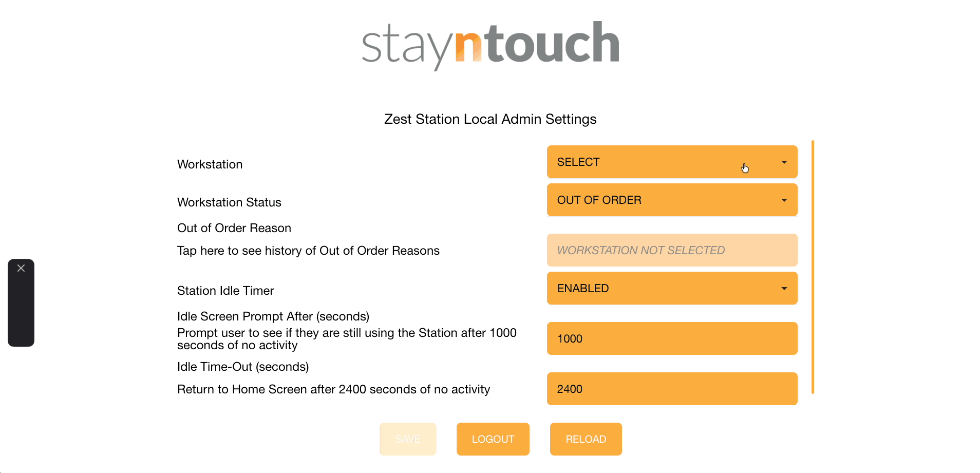Image resolution: width=980 pixels, height=473 pixels.
Task: Click the SAVE button
Action: pos(408,439)
